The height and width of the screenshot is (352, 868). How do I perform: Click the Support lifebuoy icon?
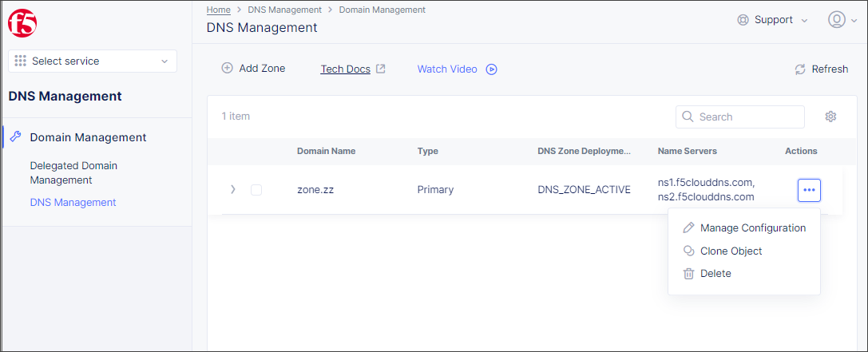coord(743,20)
